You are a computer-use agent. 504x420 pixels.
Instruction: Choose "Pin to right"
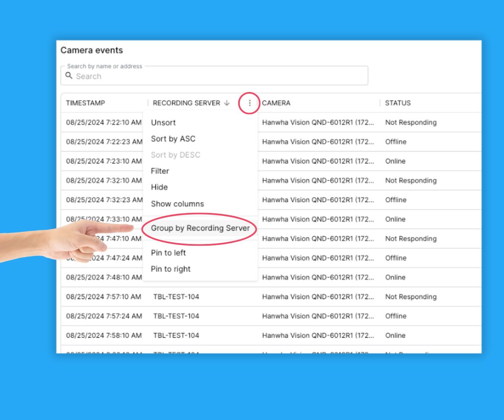click(x=170, y=269)
